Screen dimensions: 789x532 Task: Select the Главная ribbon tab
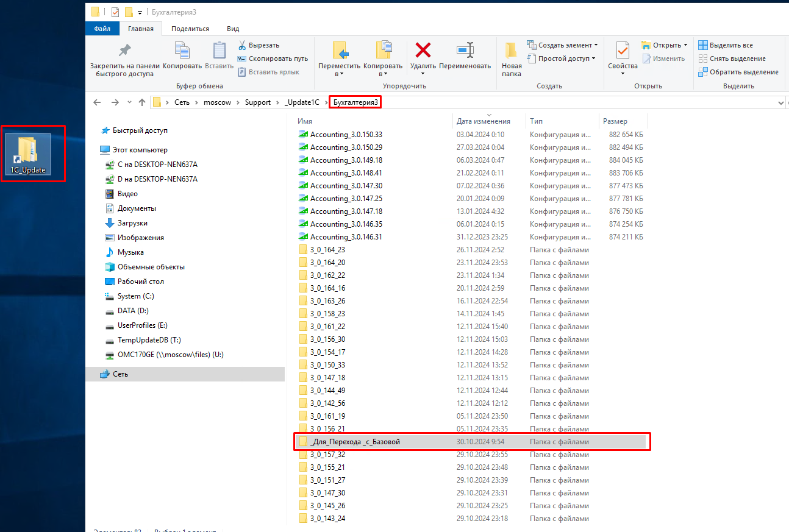pos(140,29)
